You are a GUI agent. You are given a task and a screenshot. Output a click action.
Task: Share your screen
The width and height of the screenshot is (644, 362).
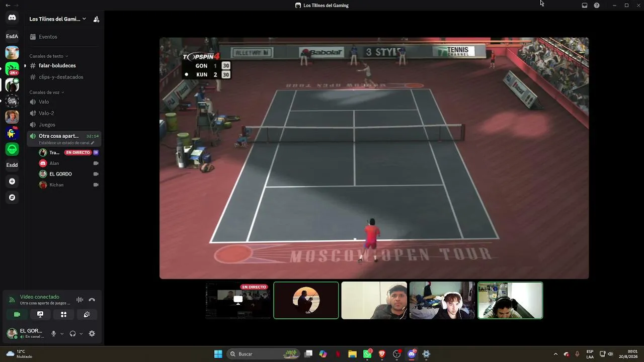[40, 314]
